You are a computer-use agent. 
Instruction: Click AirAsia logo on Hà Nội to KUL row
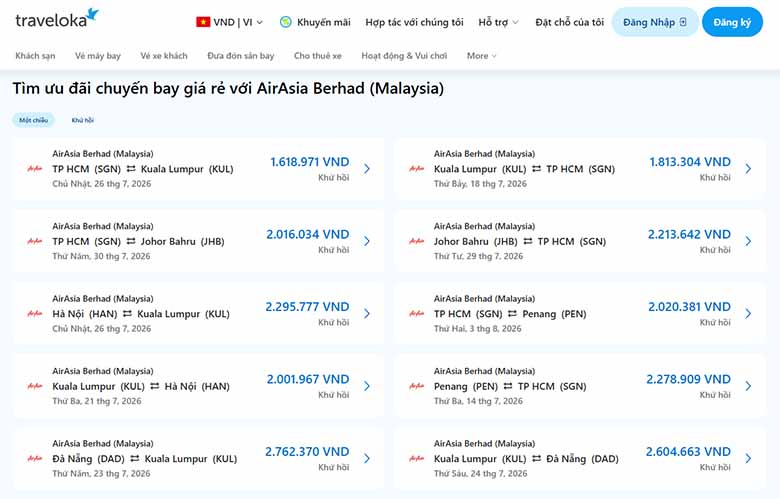pos(35,314)
